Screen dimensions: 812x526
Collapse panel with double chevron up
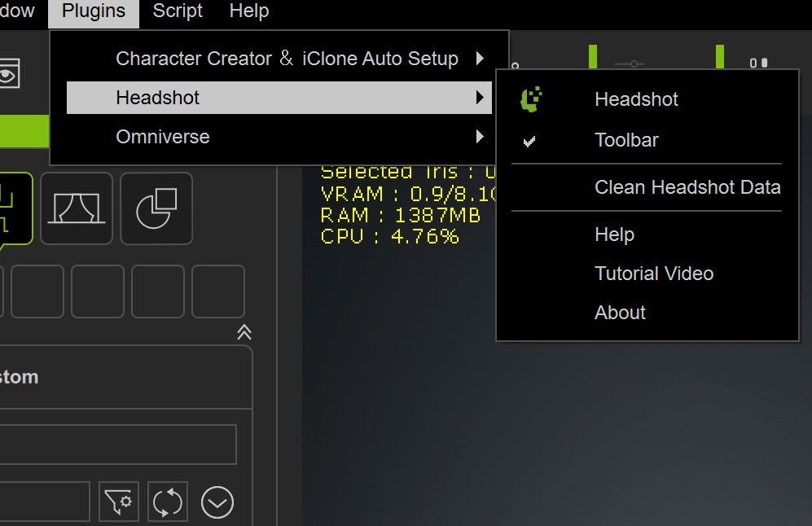click(x=244, y=332)
